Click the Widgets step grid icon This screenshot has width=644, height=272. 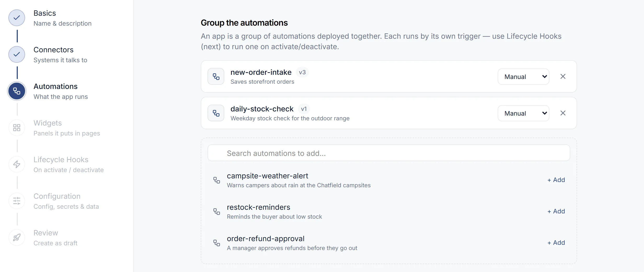pyautogui.click(x=17, y=128)
